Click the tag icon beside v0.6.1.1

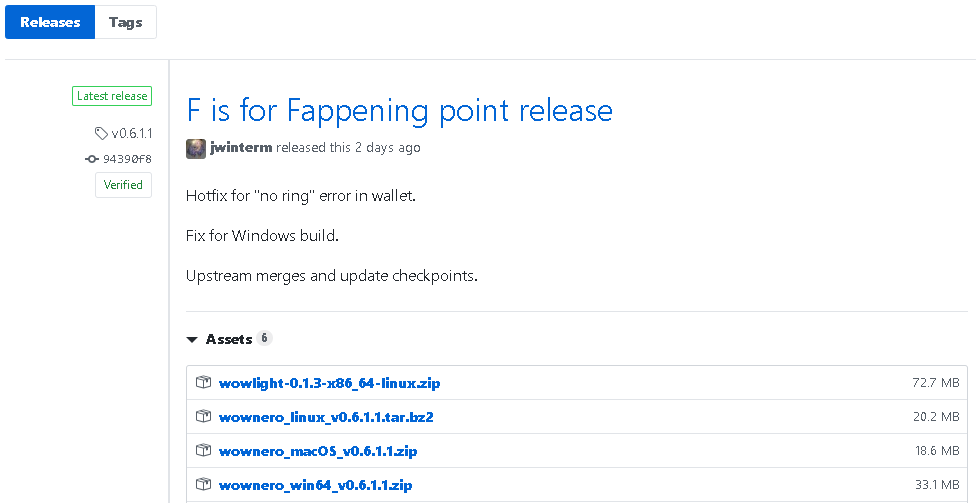click(101, 133)
